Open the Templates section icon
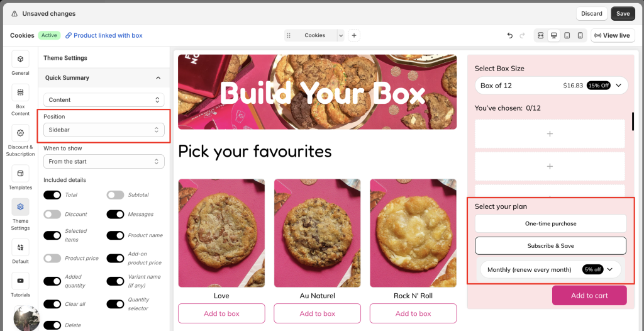 pos(20,174)
